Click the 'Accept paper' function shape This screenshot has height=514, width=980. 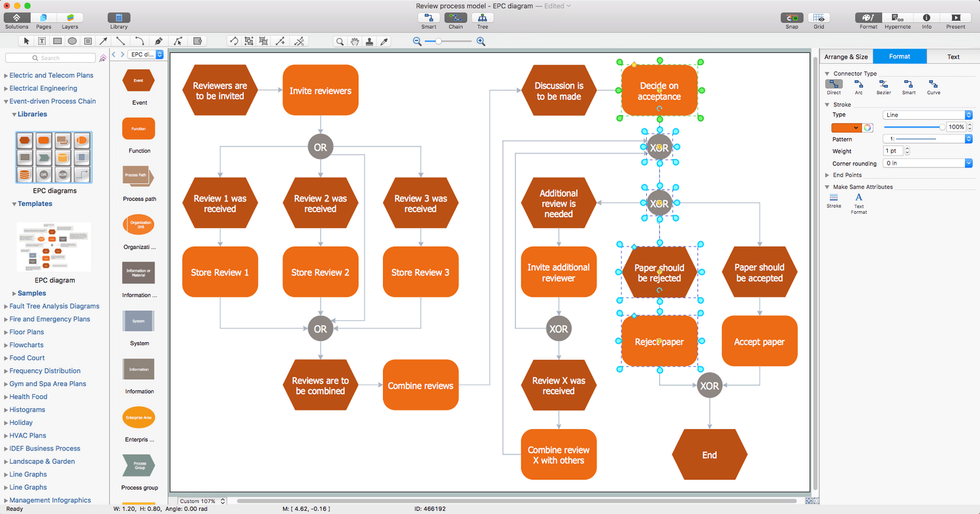[x=759, y=341]
